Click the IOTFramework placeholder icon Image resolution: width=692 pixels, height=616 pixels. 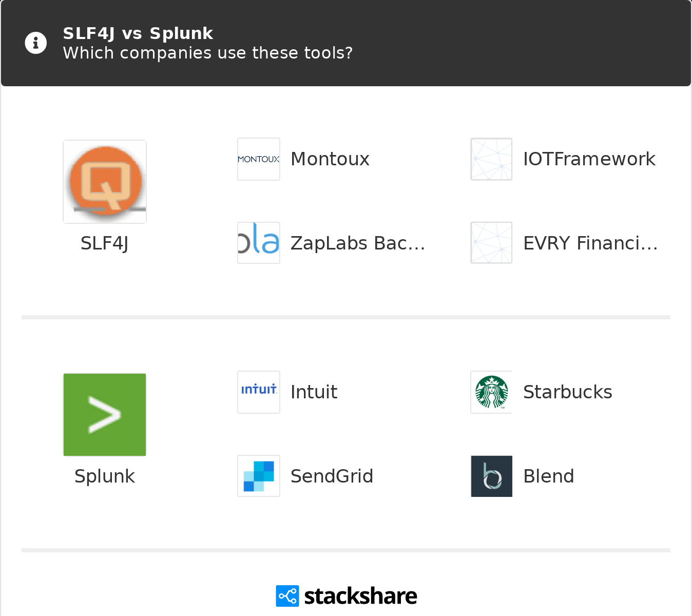(x=491, y=159)
